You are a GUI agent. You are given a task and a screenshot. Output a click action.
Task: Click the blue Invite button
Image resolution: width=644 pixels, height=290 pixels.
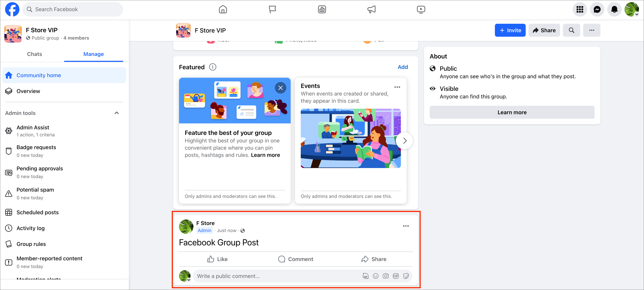tap(510, 30)
